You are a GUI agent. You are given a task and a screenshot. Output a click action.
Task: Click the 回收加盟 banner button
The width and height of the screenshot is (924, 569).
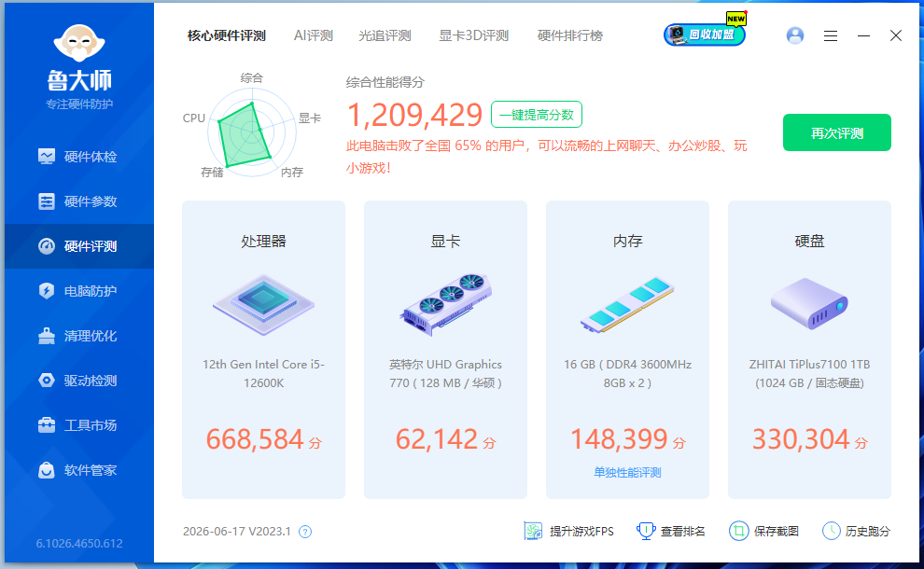(x=705, y=35)
